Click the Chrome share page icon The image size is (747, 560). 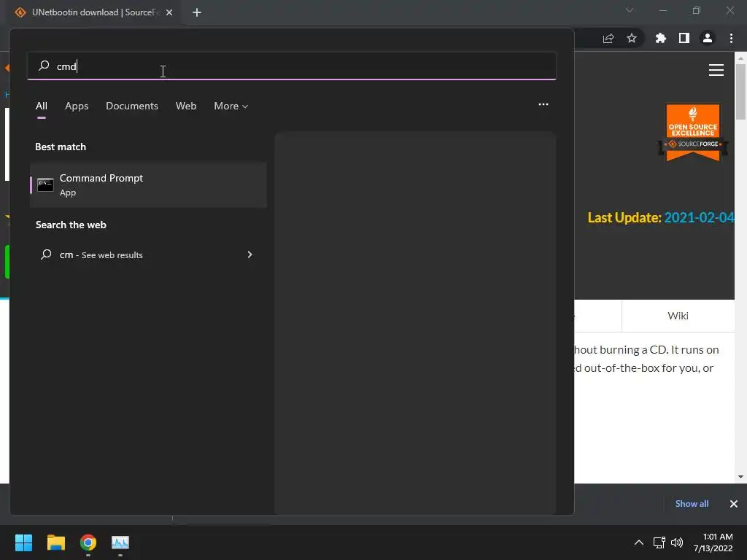tap(608, 38)
